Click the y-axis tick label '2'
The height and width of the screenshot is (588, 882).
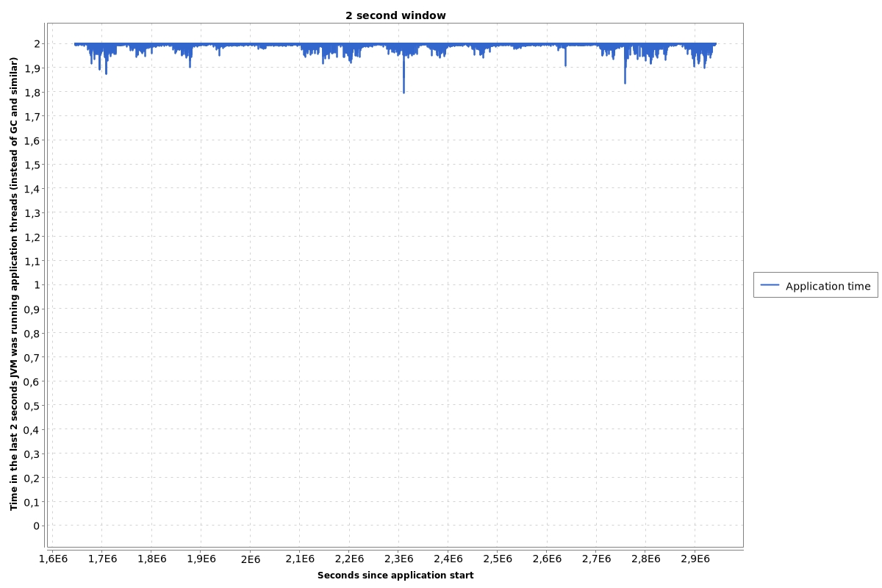(x=37, y=44)
